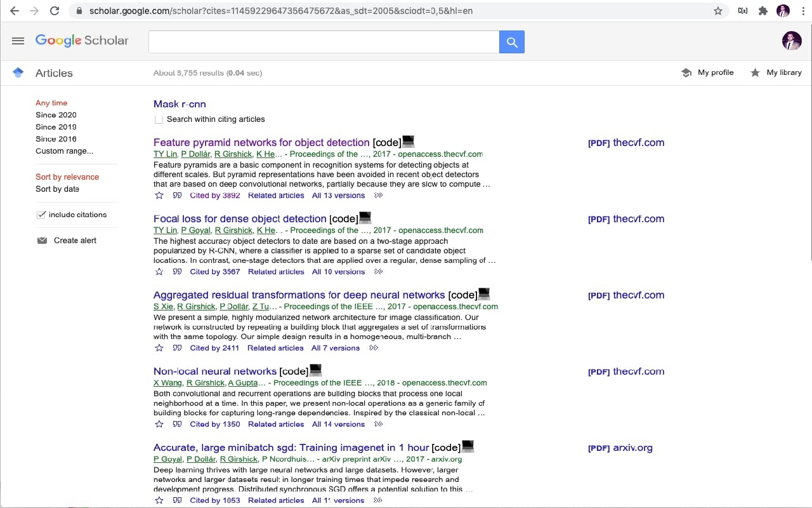Viewport: 812px width, 508px height.
Task: Open code laptop icon for Aggregated residual transformations
Action: click(x=484, y=294)
